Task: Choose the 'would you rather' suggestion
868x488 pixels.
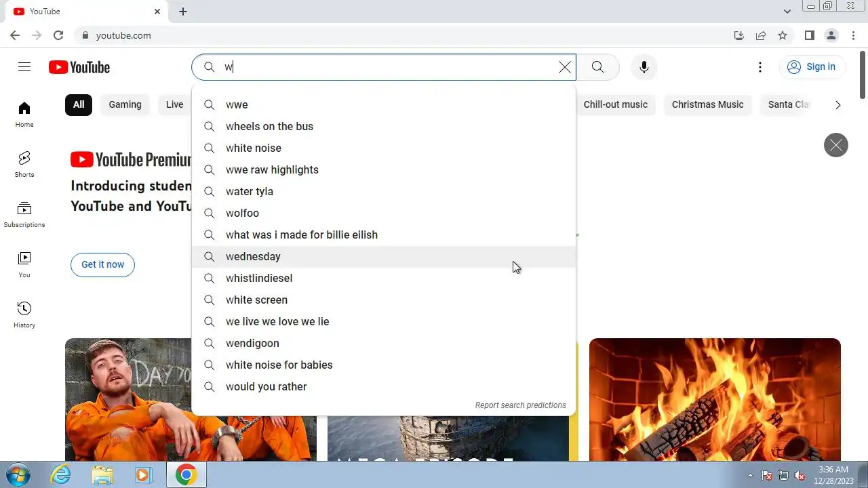Action: coord(384,386)
